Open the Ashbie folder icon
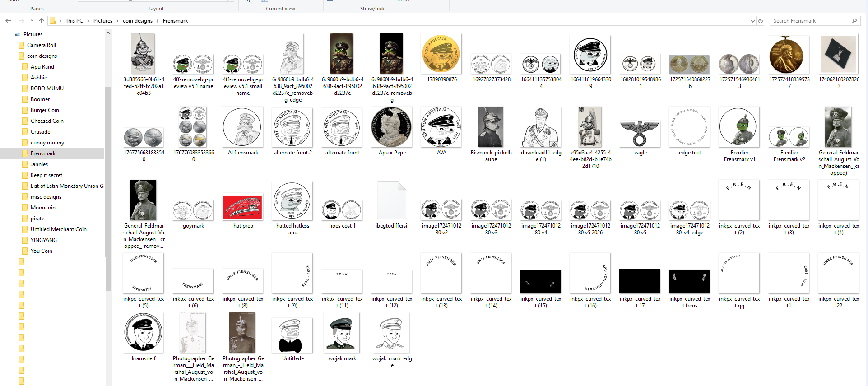Screen dimensions: 868x386 [x=25, y=78]
